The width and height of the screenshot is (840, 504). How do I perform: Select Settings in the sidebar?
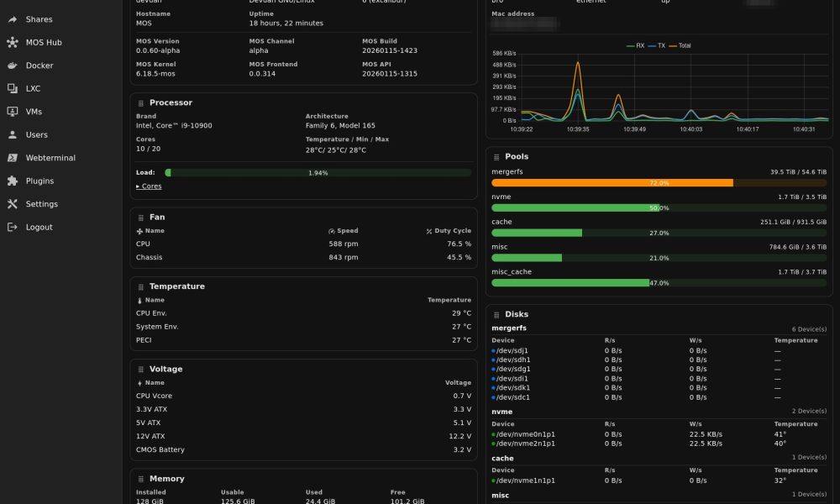coord(12,203)
